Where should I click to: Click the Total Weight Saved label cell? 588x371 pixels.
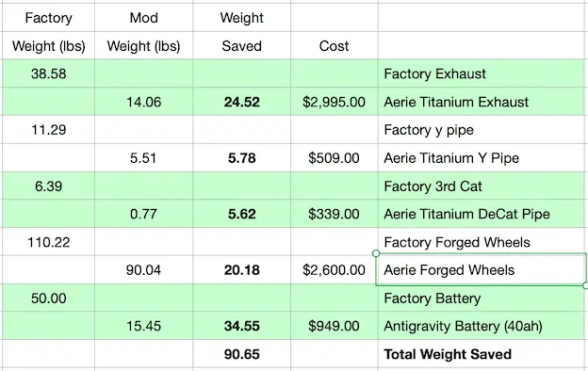point(482,354)
